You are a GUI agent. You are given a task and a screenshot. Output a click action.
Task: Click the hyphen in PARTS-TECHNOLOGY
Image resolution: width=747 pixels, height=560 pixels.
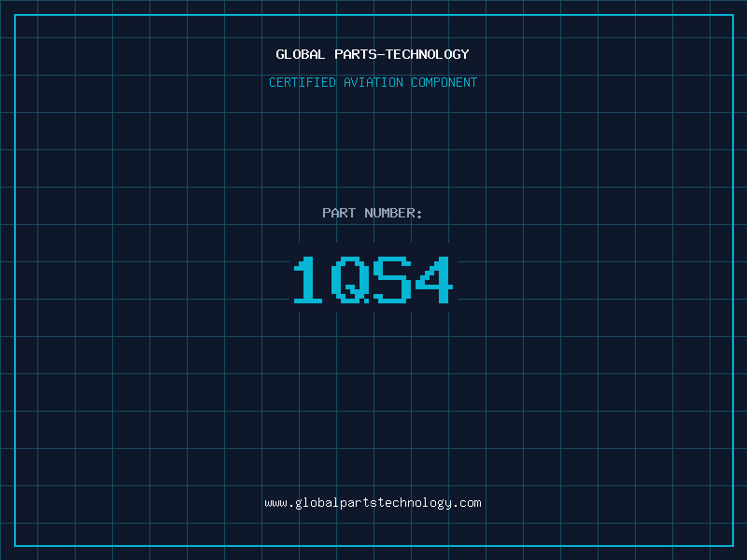(380, 54)
